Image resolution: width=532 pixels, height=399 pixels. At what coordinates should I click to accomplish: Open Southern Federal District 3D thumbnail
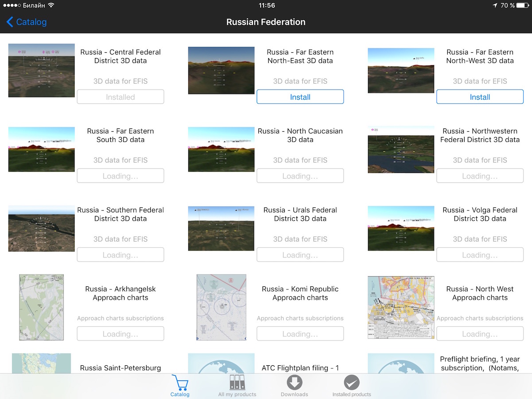42,228
